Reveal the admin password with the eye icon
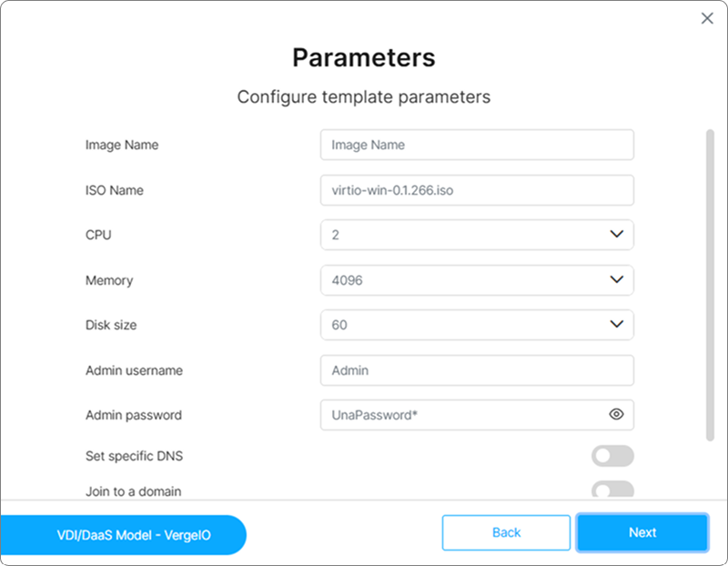Screen dimensions: 728x566 (x=616, y=415)
